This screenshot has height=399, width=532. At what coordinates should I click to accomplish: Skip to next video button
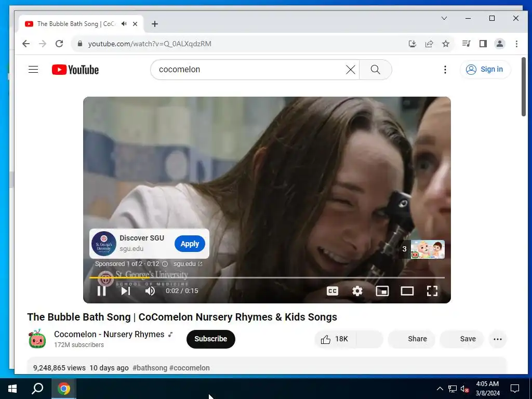click(x=126, y=291)
